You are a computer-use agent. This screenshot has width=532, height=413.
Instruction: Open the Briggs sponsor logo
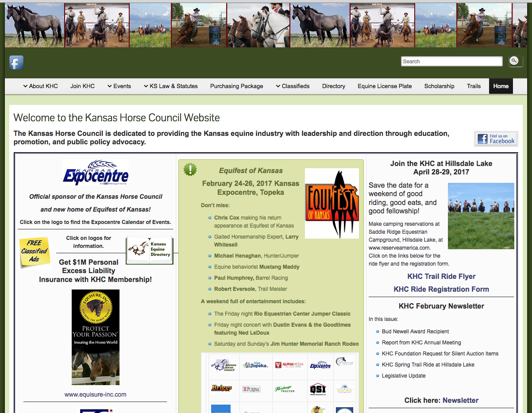click(222, 389)
